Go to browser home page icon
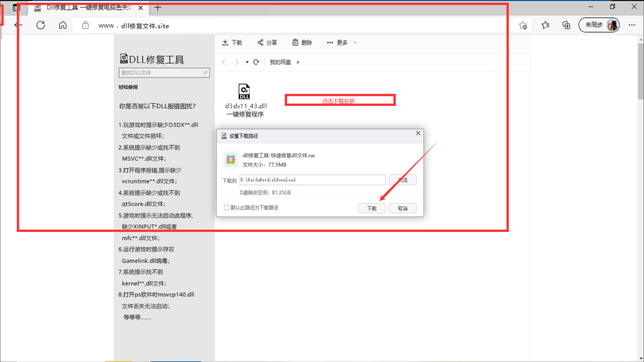The image size is (644, 362). click(x=63, y=25)
